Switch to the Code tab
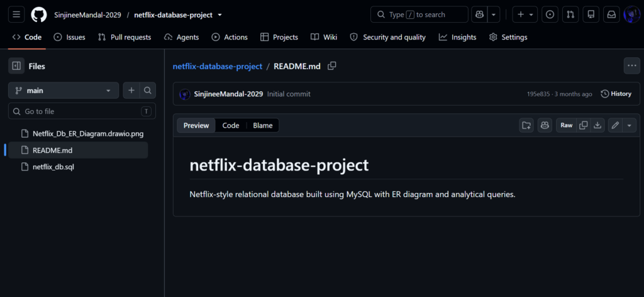 tap(26, 37)
